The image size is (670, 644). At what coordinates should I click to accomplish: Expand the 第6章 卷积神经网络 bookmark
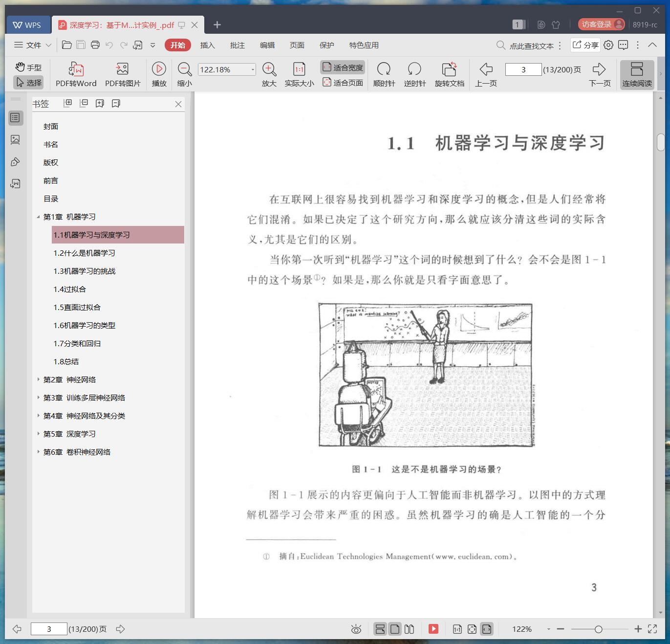pyautogui.click(x=38, y=451)
